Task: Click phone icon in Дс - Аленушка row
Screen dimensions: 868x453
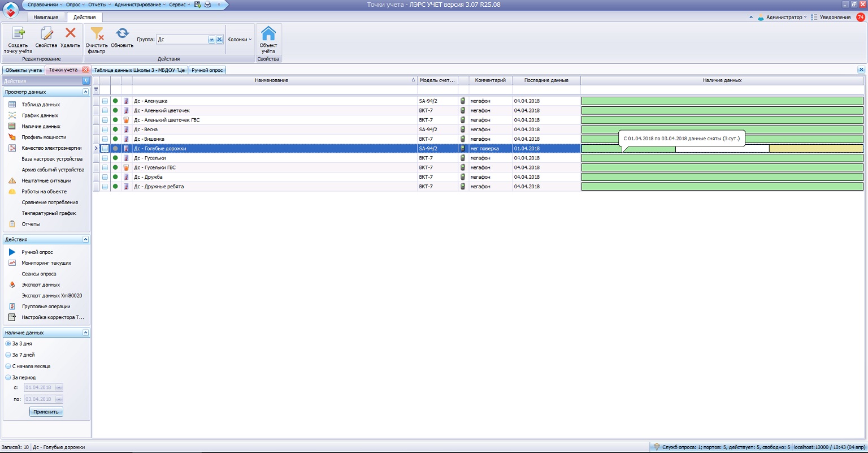Action: 463,101
